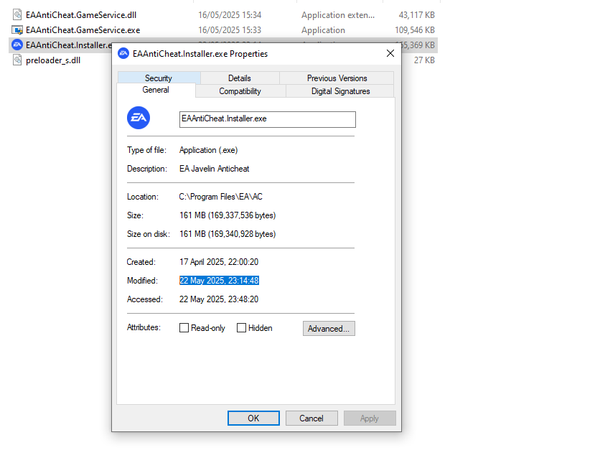
Task: Click the Accessed date value 23:48:20
Action: (219, 299)
